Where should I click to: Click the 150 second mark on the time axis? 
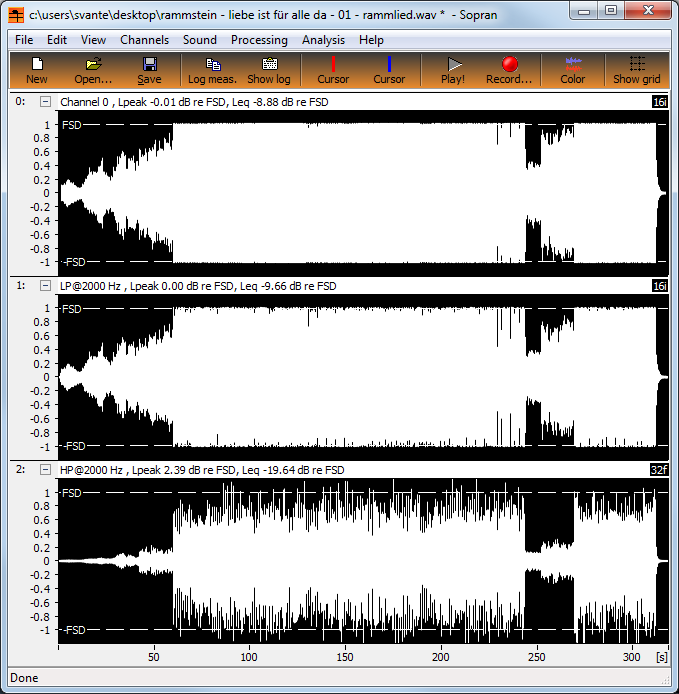point(345,656)
